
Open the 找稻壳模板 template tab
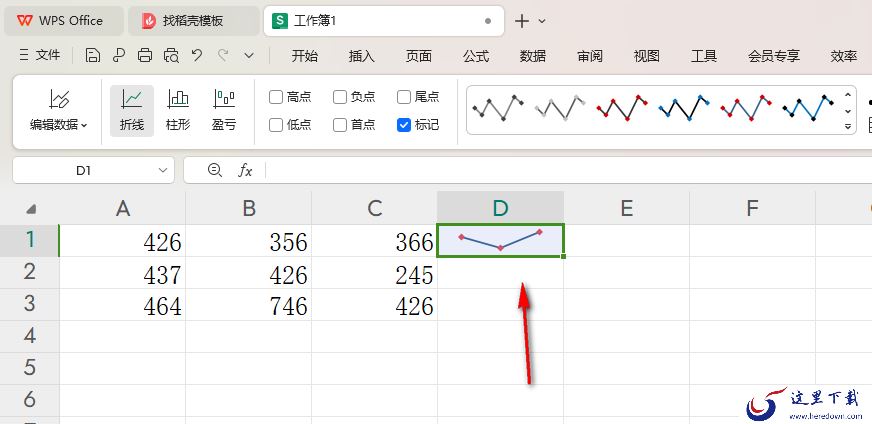[x=194, y=21]
